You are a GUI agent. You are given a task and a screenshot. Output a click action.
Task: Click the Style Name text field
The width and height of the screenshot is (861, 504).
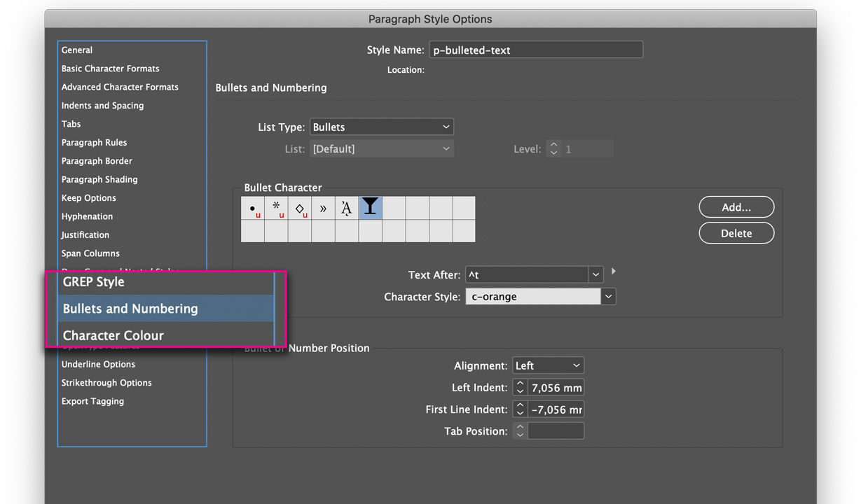(536, 49)
